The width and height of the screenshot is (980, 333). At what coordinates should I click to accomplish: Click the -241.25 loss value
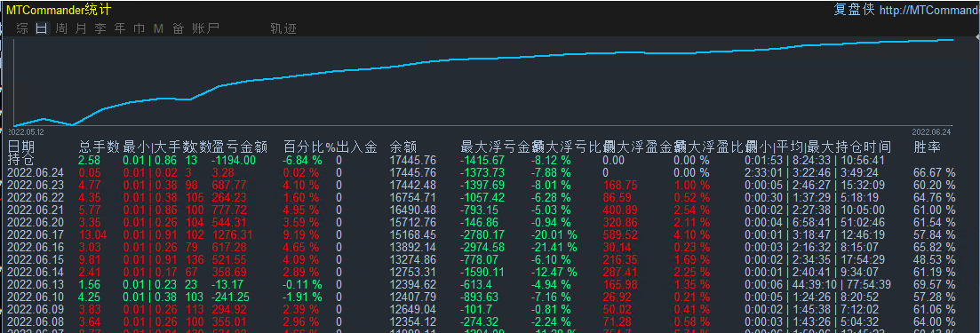(x=231, y=297)
